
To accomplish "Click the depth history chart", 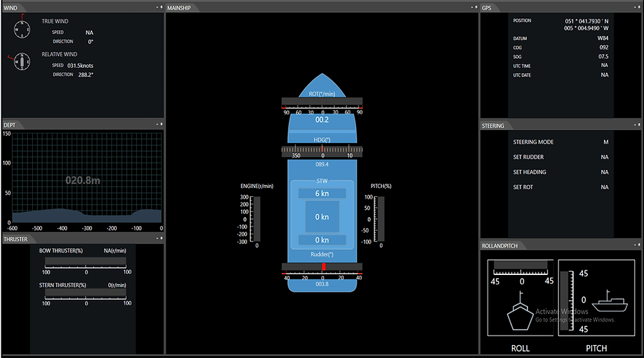I will tap(87, 178).
